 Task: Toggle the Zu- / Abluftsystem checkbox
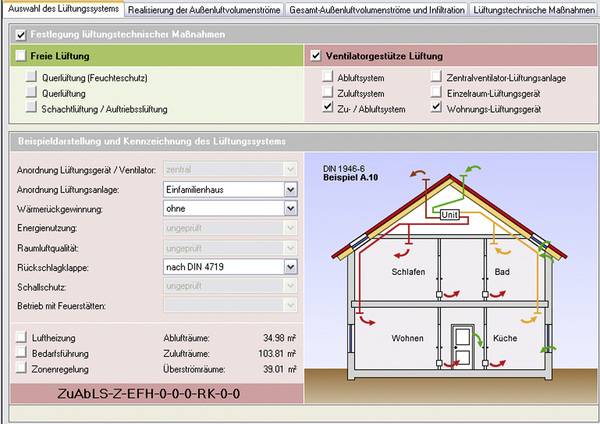pos(329,107)
